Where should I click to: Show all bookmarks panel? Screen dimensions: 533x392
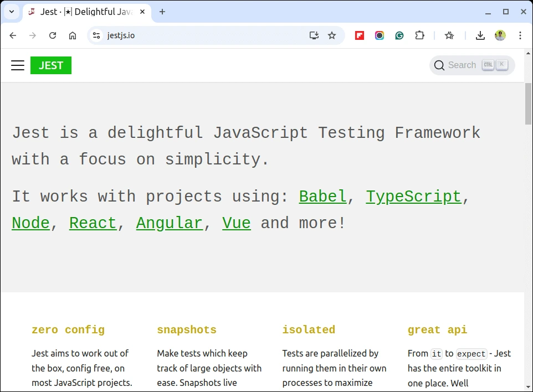coord(449,35)
